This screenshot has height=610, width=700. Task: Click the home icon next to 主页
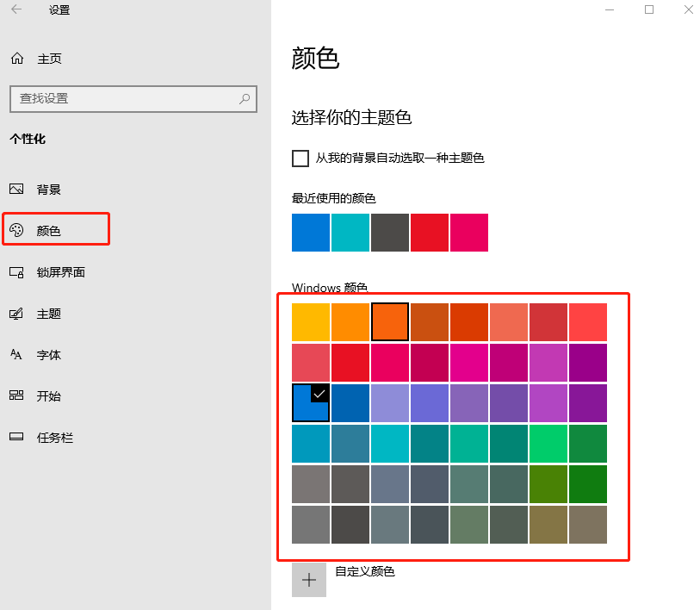17,58
